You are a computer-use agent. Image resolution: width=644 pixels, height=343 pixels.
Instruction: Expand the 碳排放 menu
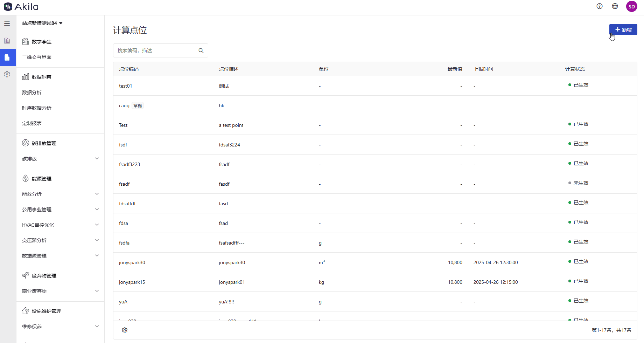click(x=60, y=159)
